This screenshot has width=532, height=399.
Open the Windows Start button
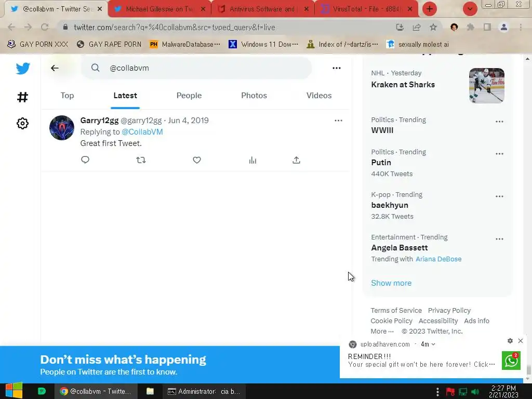click(14, 391)
